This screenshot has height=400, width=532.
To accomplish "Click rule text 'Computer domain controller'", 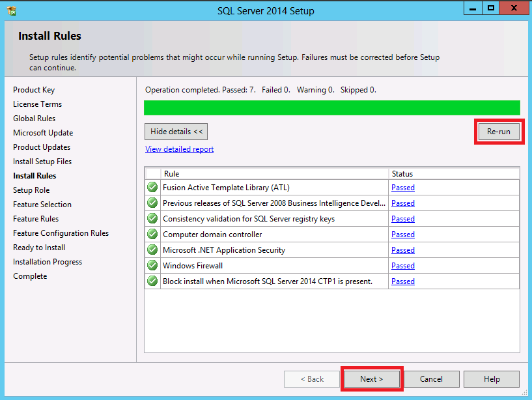I will (x=212, y=235).
